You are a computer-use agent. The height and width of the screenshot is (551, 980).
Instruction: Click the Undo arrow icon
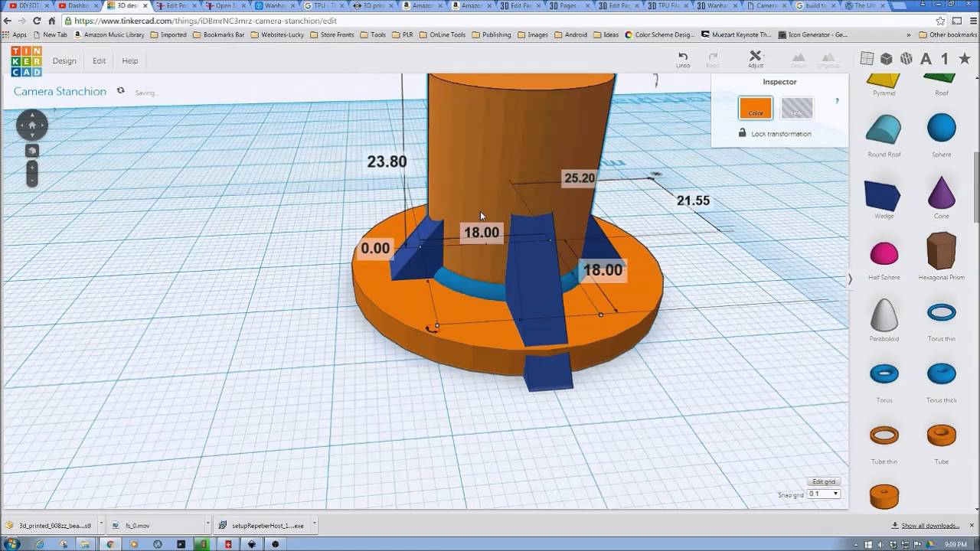(683, 56)
